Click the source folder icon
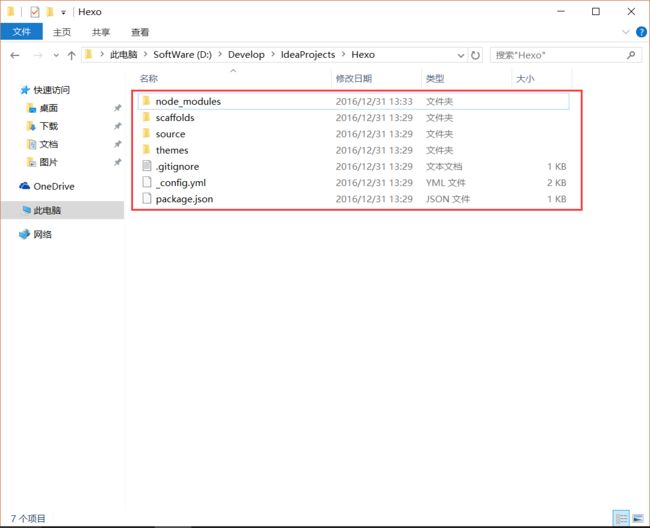The height and width of the screenshot is (528, 650). (x=146, y=133)
